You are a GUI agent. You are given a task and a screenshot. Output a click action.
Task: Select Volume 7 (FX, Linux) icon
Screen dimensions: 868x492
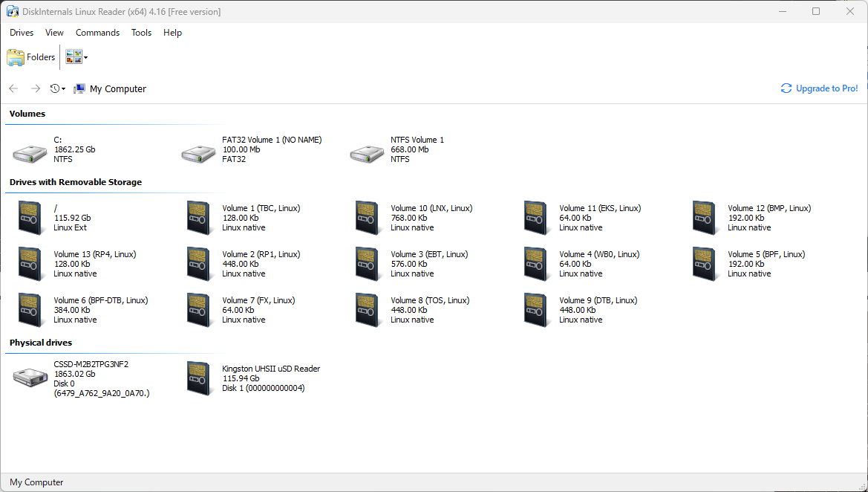point(199,310)
